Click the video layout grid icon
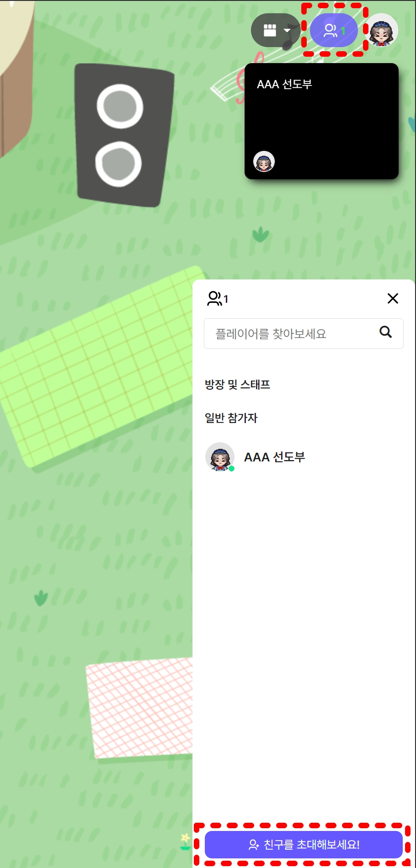 pyautogui.click(x=270, y=31)
